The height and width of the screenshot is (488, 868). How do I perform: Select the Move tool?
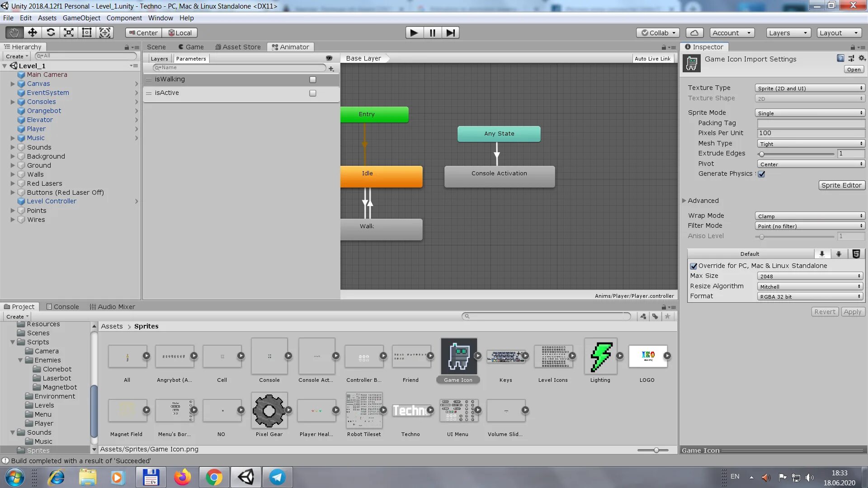tap(32, 33)
